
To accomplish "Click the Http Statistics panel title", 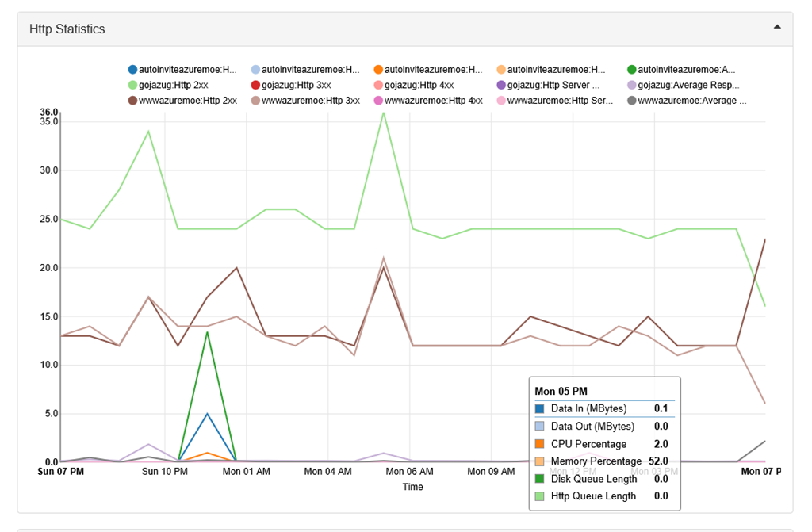I will pyautogui.click(x=67, y=29).
